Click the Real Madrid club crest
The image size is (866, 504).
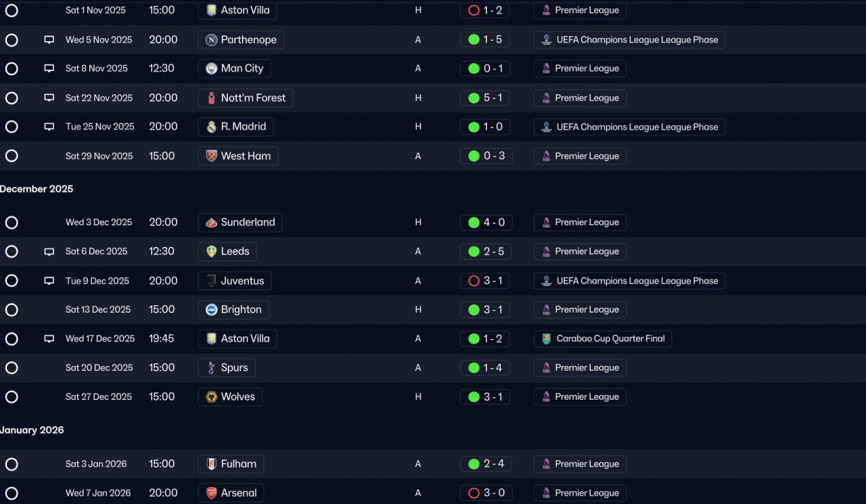pos(211,127)
